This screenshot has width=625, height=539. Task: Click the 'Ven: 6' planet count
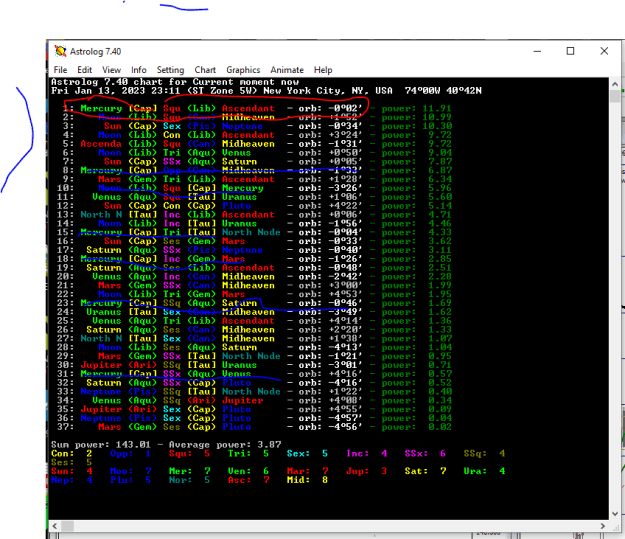[x=248, y=471]
